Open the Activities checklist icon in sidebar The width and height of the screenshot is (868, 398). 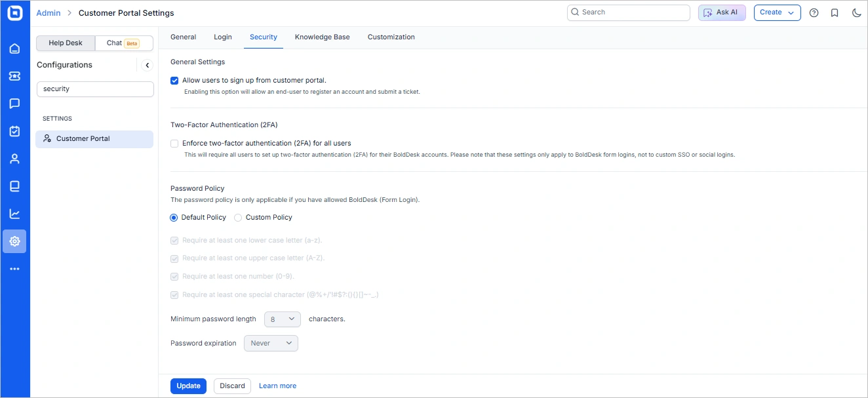(14, 131)
